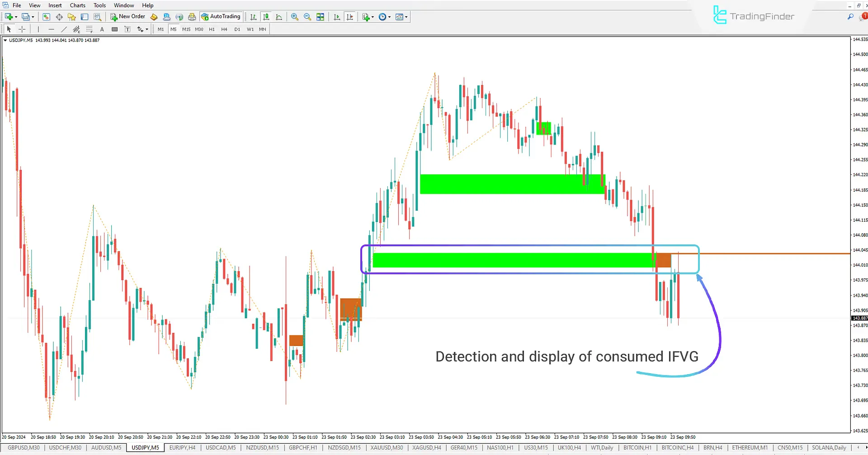
Task: Draw a trendline with the Trendline tool
Action: pyautogui.click(x=64, y=29)
